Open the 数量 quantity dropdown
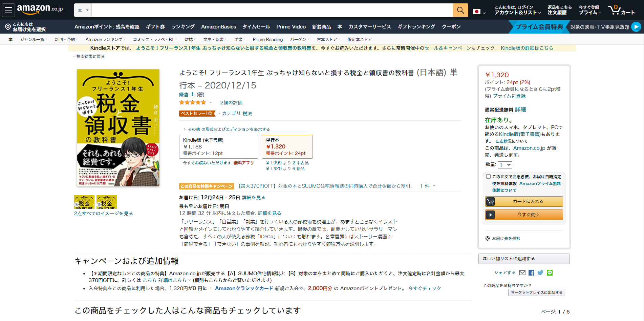Image resolution: width=644 pixels, height=321 pixels. tap(505, 165)
